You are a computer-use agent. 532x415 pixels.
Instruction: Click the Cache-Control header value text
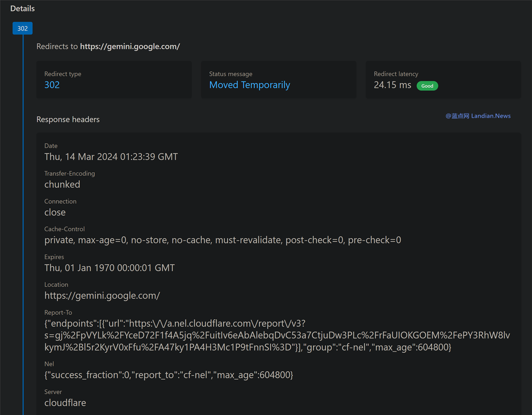(x=223, y=240)
